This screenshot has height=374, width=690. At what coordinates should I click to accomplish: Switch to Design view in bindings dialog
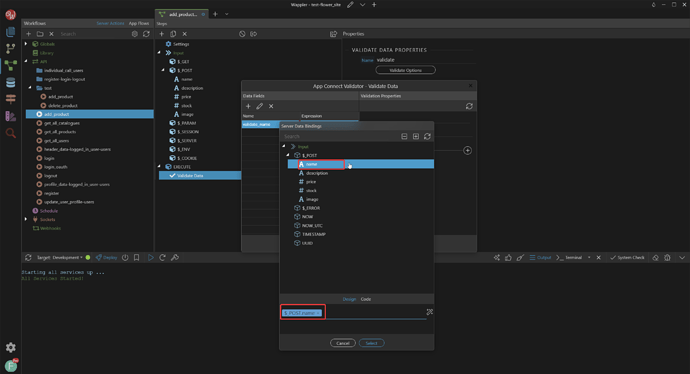[x=349, y=299]
